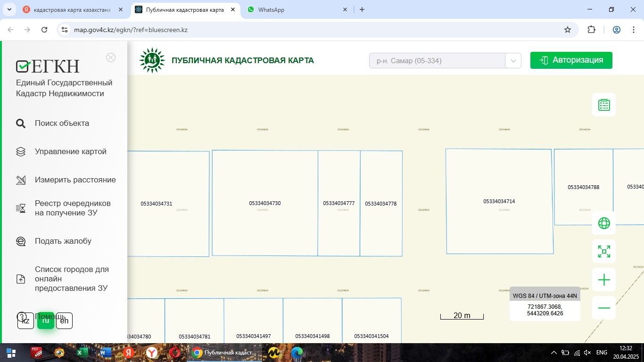The image size is (644, 362).
Task: Click the muted volume tray icon
Action: pos(587,353)
